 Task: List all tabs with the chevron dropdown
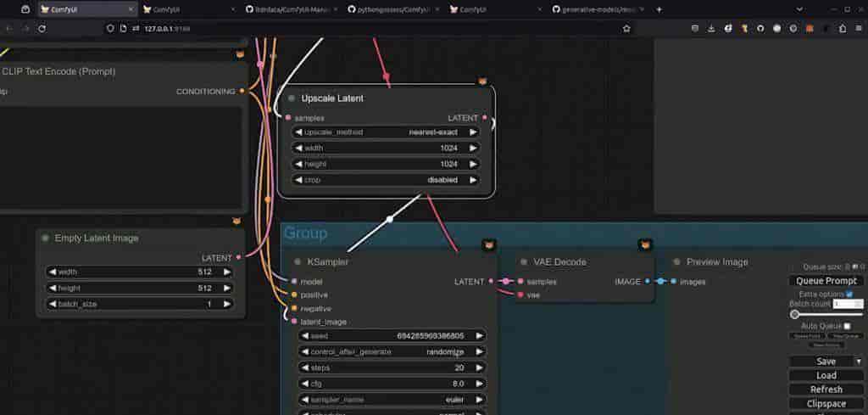(x=799, y=9)
